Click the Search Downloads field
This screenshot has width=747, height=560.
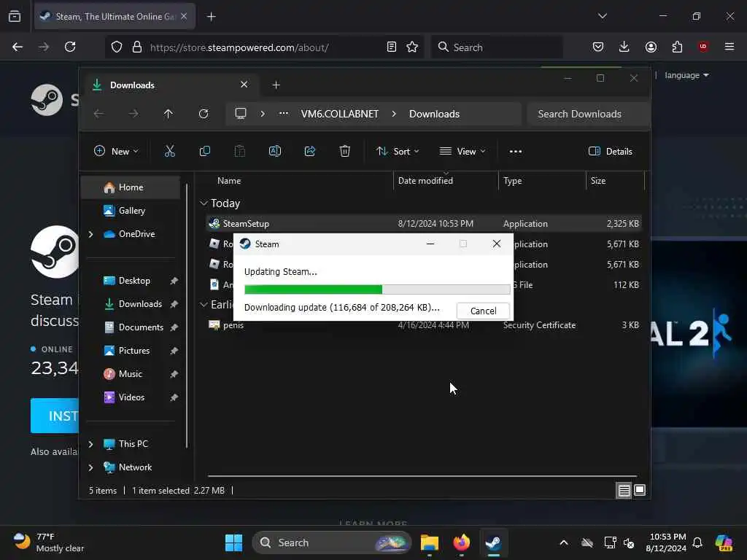pyautogui.click(x=589, y=114)
